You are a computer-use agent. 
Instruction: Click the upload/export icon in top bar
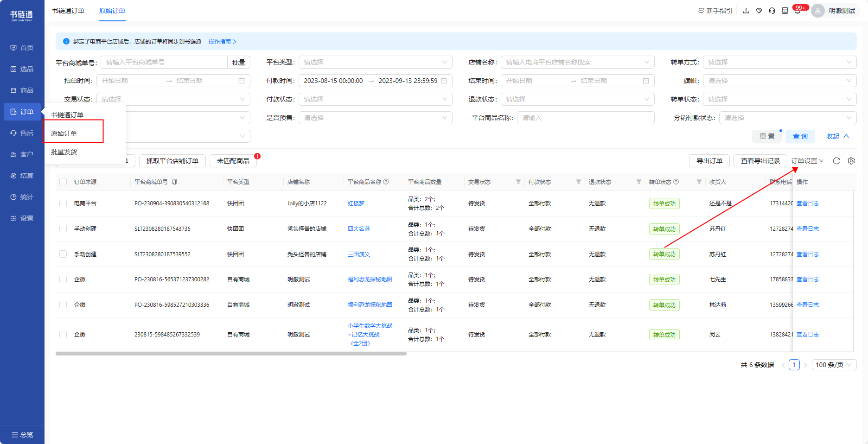[746, 11]
